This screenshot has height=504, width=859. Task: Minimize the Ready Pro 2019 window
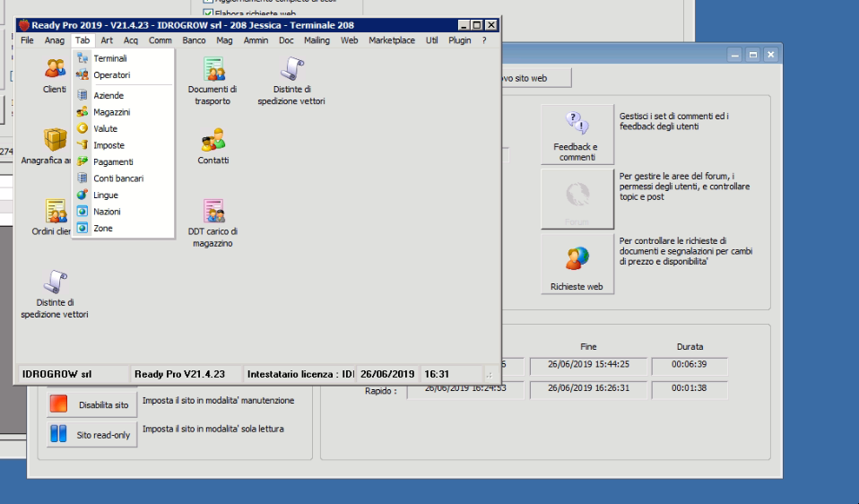pos(464,25)
